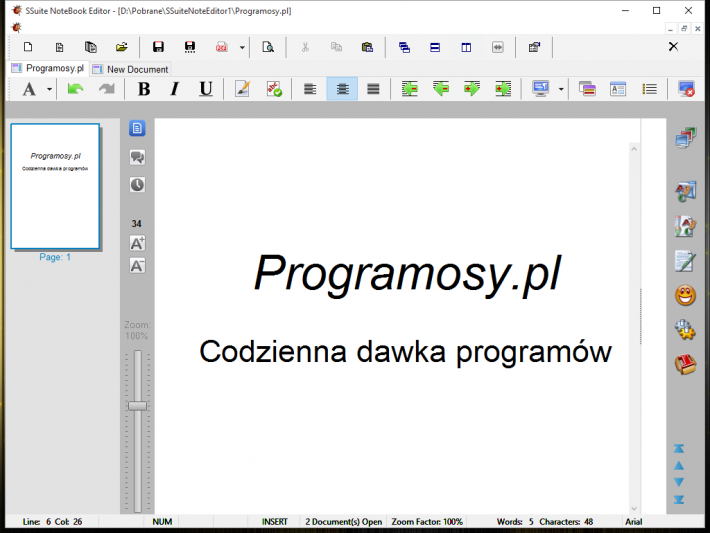This screenshot has height=533, width=710.
Task: Click the INSERT mode status indicator
Action: (274, 522)
